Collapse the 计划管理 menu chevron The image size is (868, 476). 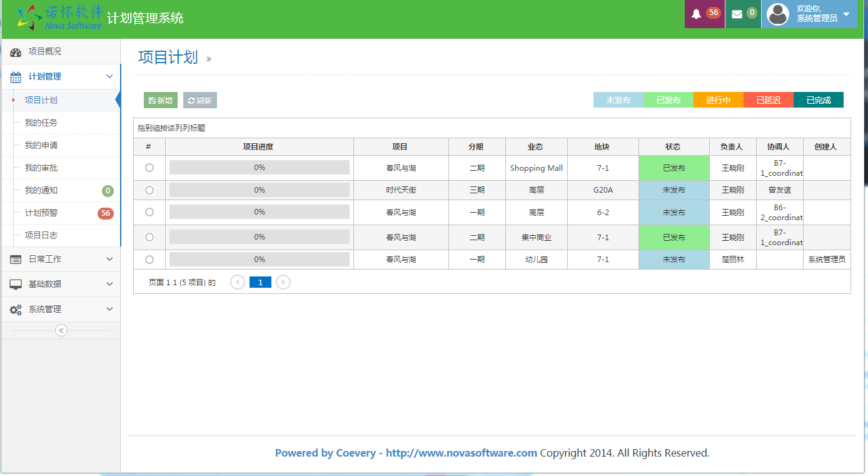tap(109, 76)
